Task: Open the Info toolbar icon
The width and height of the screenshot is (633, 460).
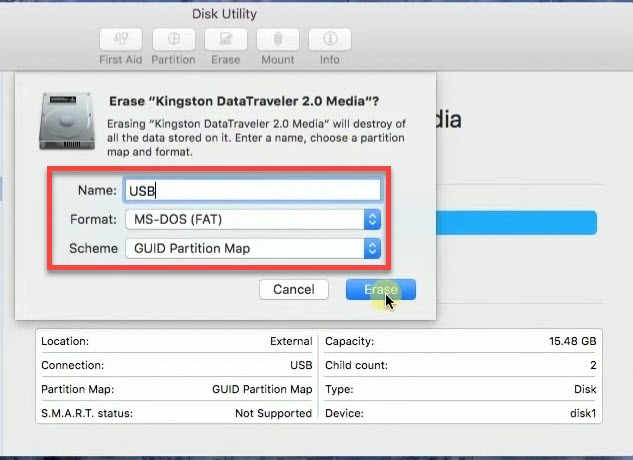Action: [330, 39]
